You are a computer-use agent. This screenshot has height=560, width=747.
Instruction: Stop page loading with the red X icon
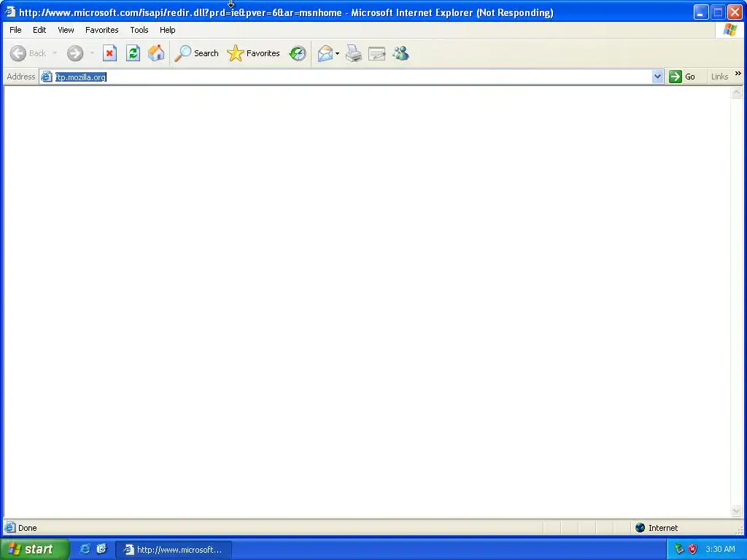tap(109, 53)
